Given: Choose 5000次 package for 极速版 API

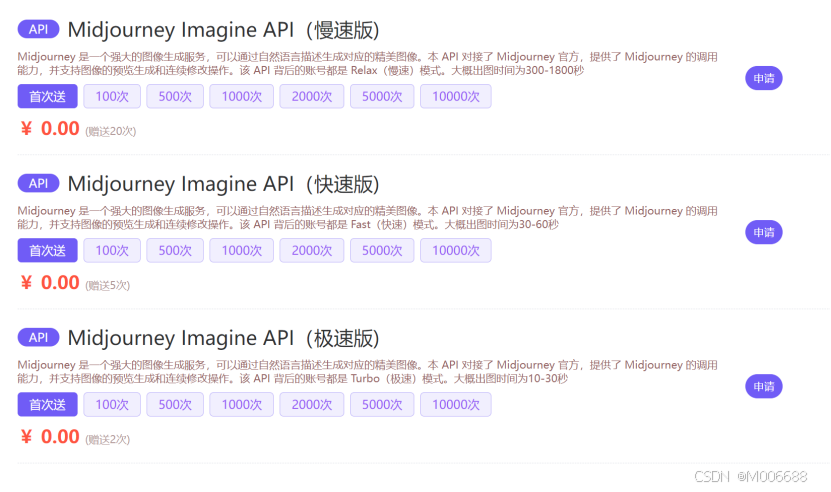Looking at the screenshot, I should coord(382,405).
